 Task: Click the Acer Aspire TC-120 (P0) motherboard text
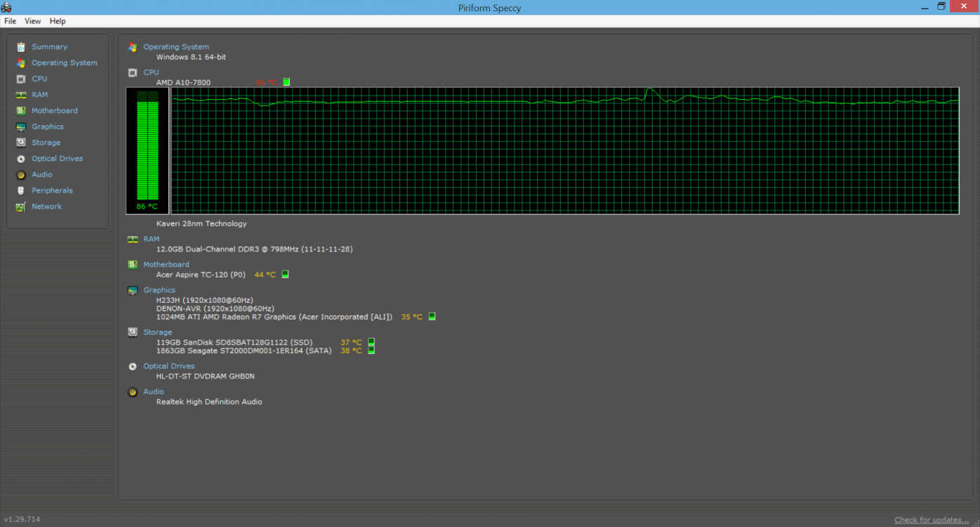coord(201,275)
